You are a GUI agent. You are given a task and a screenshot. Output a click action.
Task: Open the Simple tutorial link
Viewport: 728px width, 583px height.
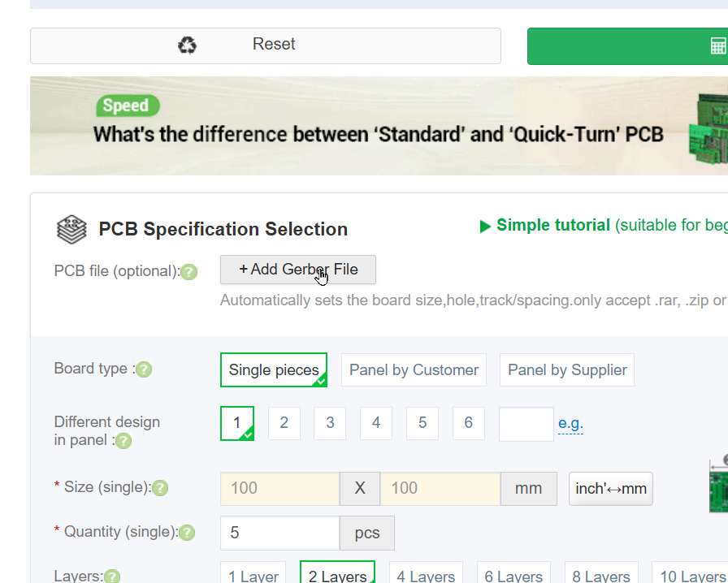click(x=552, y=226)
